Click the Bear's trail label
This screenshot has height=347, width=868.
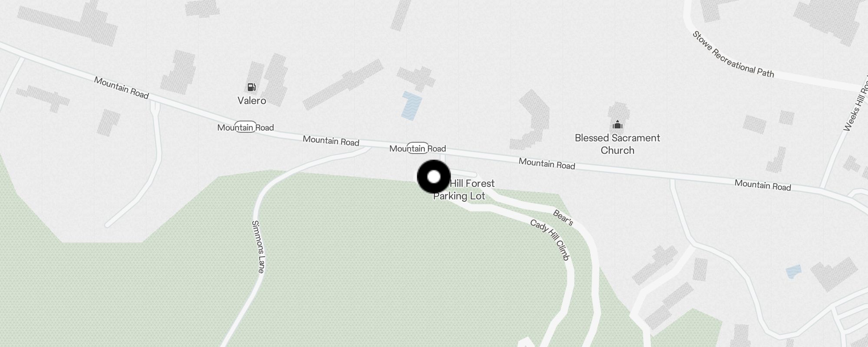[563, 218]
